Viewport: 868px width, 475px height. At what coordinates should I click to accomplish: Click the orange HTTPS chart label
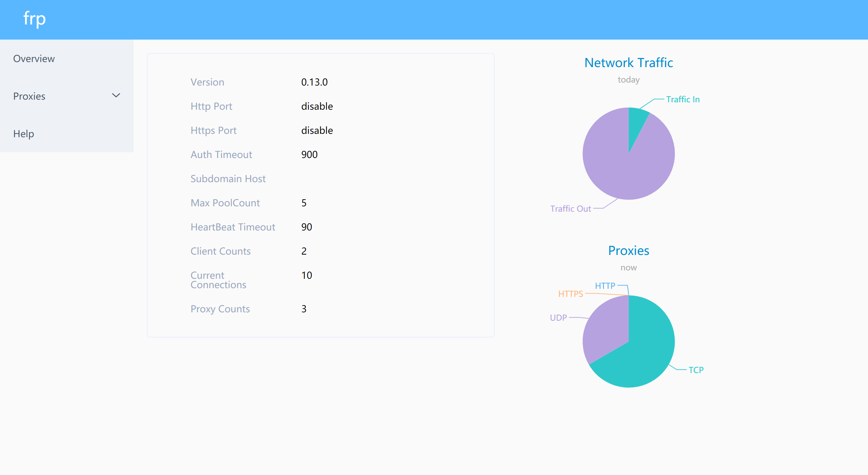(x=570, y=294)
